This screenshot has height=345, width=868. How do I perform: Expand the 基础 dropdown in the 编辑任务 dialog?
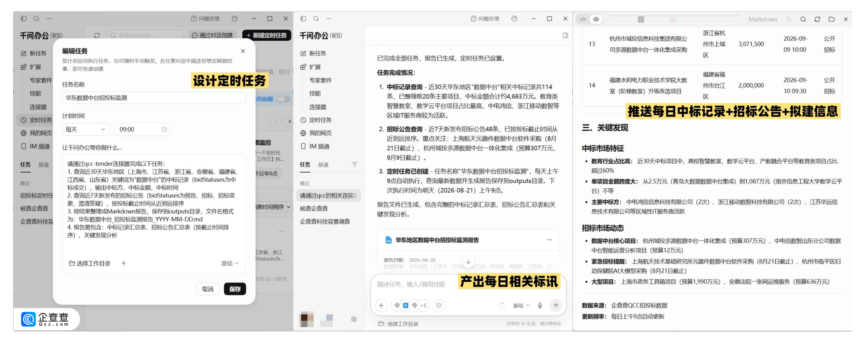point(230,263)
